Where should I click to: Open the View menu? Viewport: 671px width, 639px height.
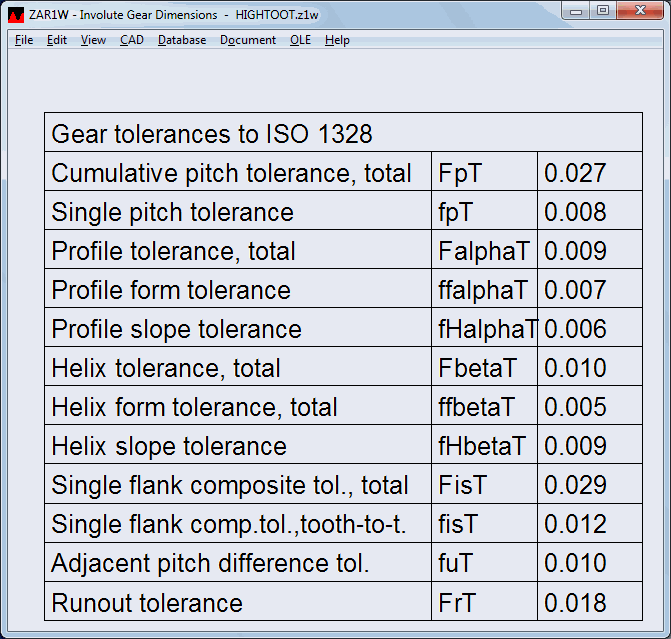[93, 40]
